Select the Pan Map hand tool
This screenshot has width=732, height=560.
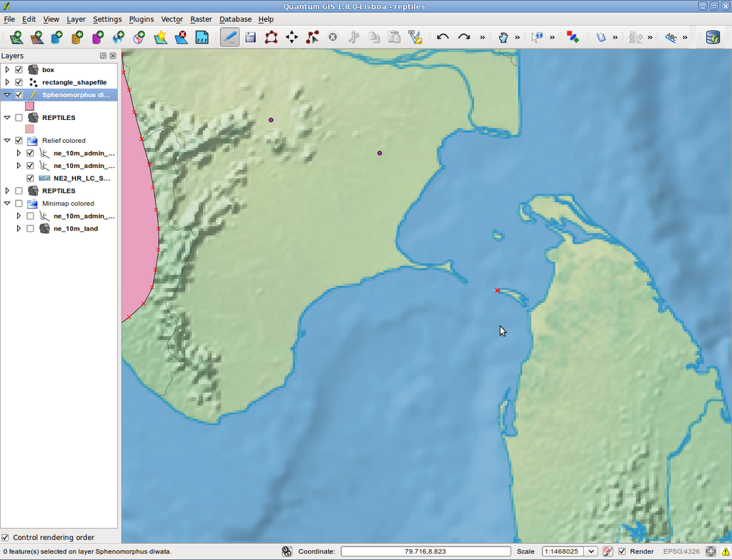503,37
